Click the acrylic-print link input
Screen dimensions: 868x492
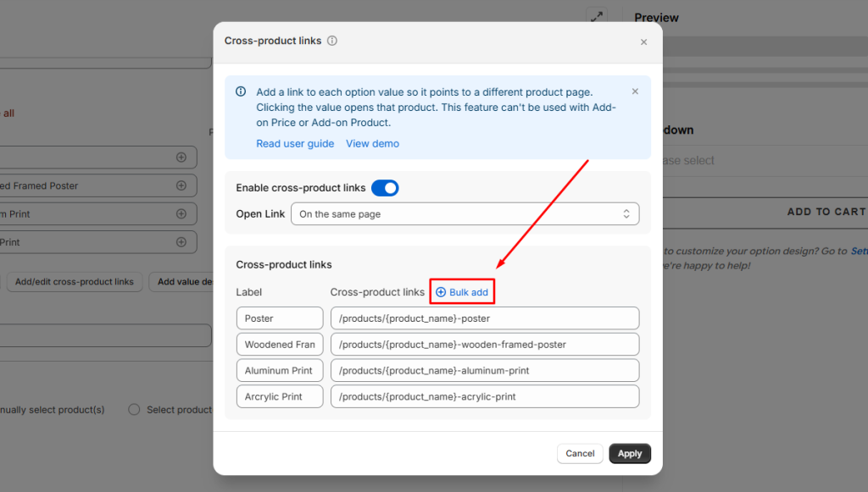[484, 396]
